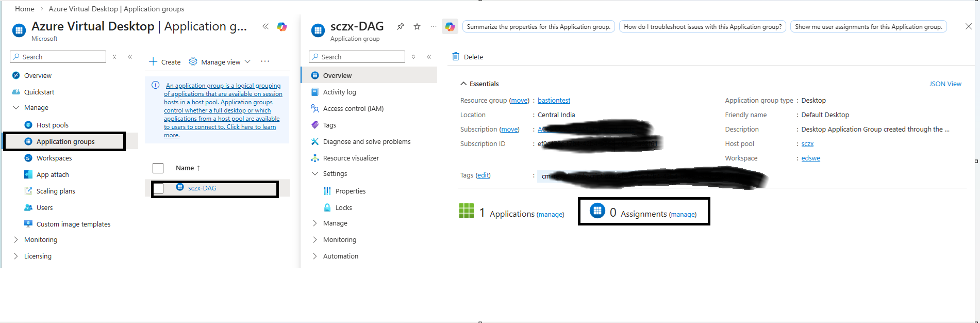Image resolution: width=980 pixels, height=323 pixels.
Task: Clear the left menu search with X
Action: click(114, 57)
